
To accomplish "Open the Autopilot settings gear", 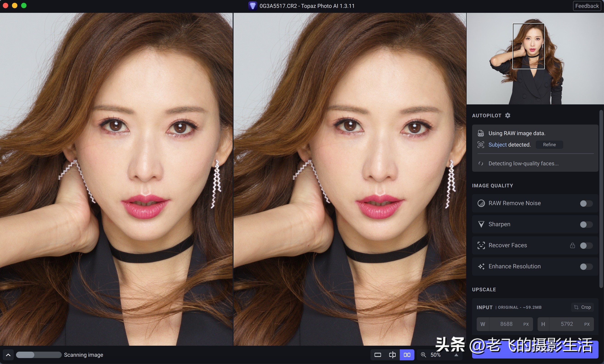I will [508, 115].
